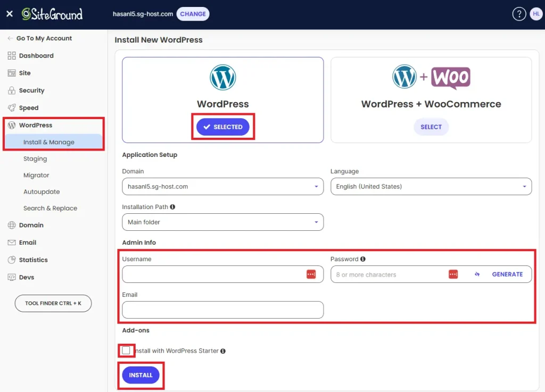Click the Password info icon
This screenshot has width=545, height=392.
(363, 259)
